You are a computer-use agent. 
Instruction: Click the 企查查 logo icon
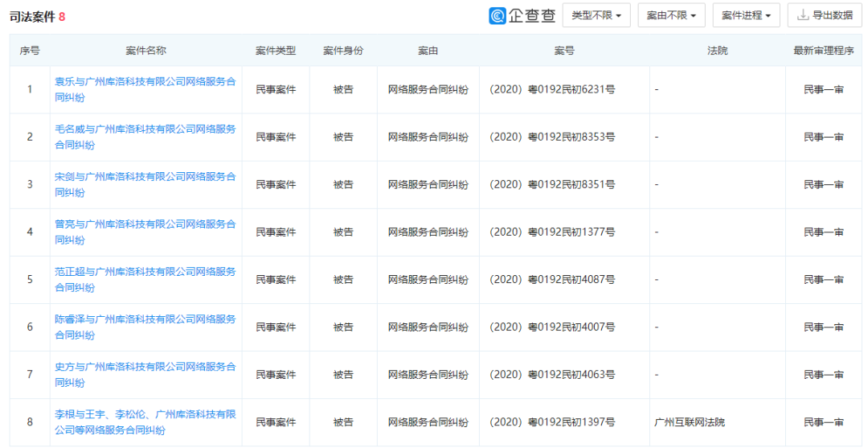[498, 16]
